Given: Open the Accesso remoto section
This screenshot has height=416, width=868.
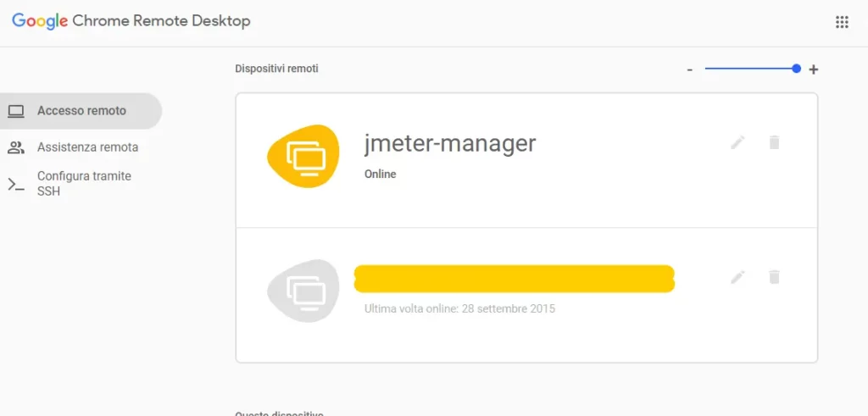Looking at the screenshot, I should [81, 111].
